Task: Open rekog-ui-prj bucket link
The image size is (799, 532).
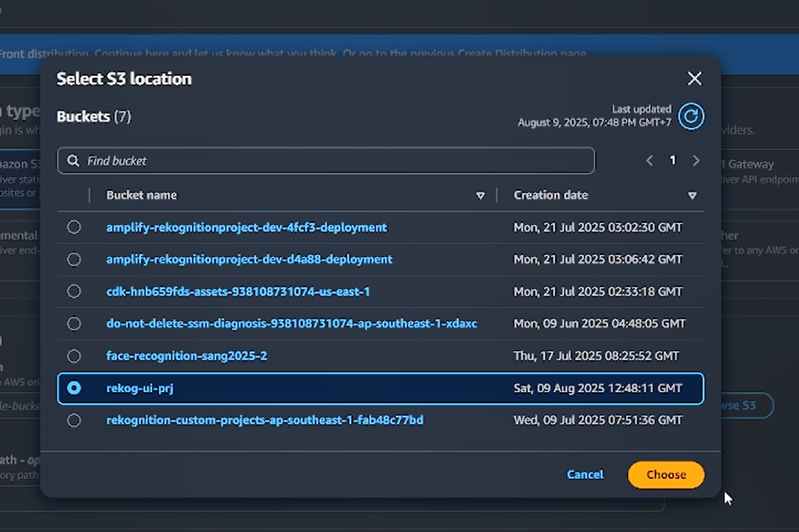Action: click(x=140, y=388)
